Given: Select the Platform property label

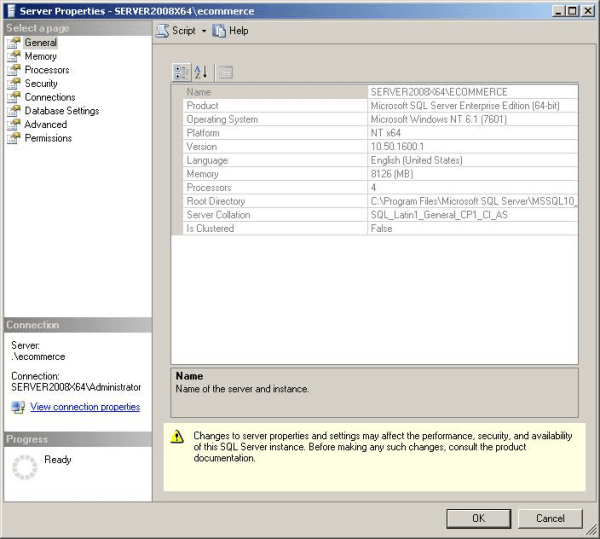Looking at the screenshot, I should [203, 133].
